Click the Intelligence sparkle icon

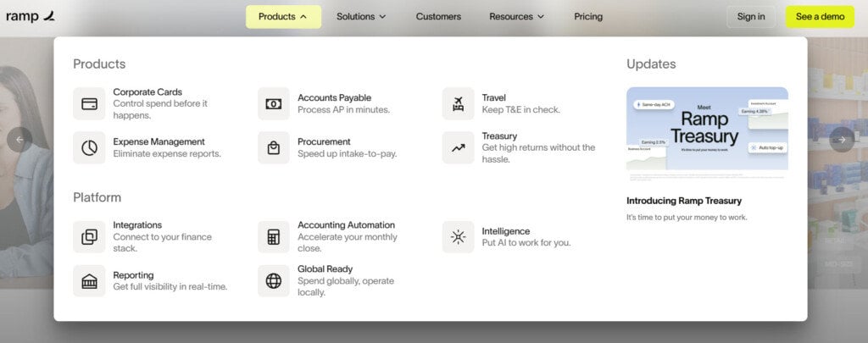pos(458,237)
